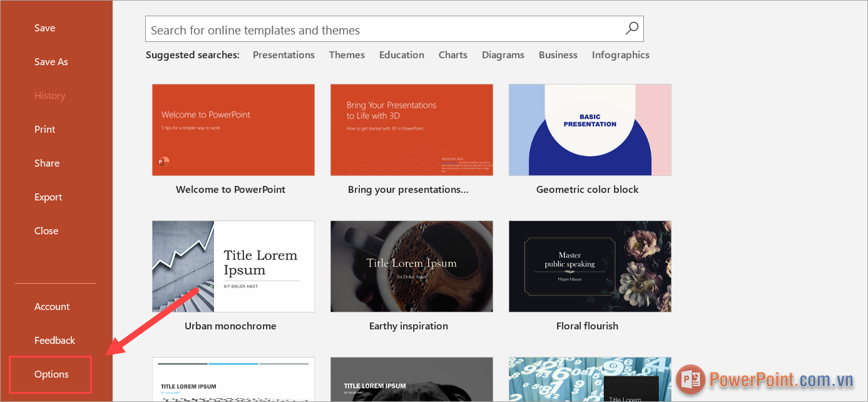Select the Urban monochrome template

(x=233, y=266)
